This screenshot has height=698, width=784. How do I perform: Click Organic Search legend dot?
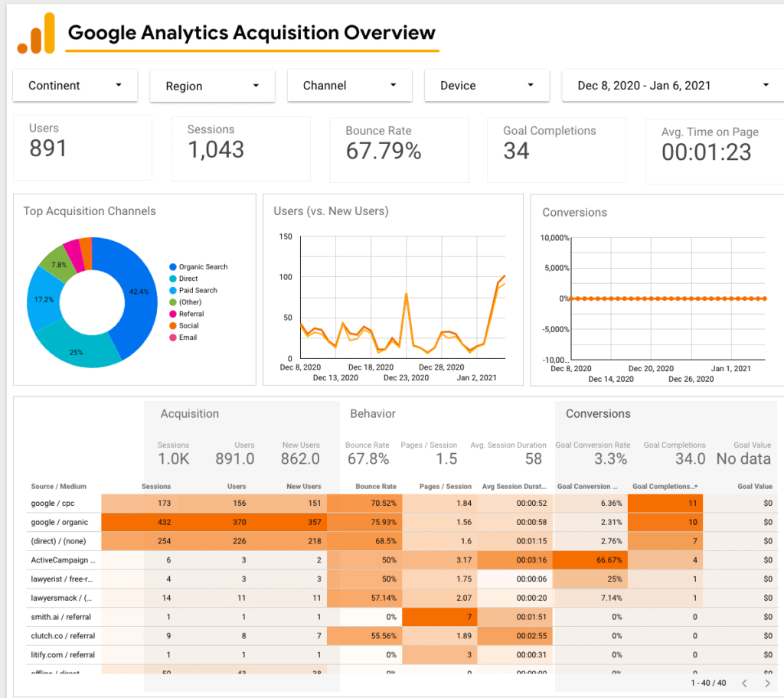tap(173, 267)
